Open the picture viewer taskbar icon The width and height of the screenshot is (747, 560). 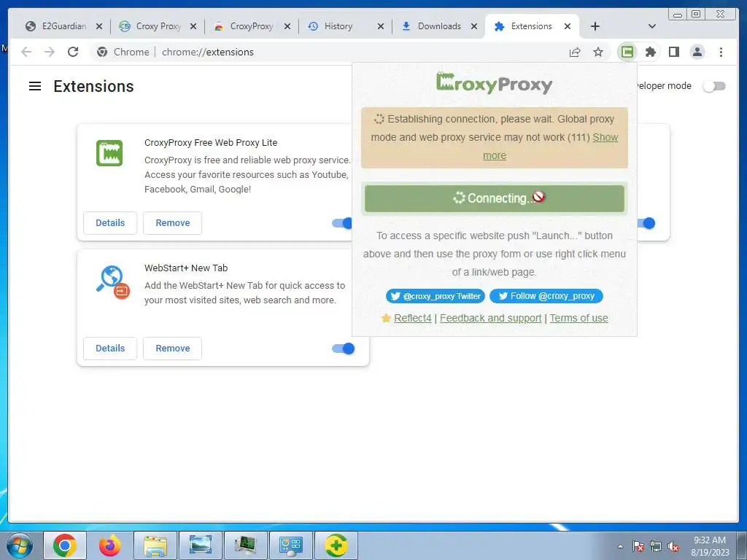201,545
